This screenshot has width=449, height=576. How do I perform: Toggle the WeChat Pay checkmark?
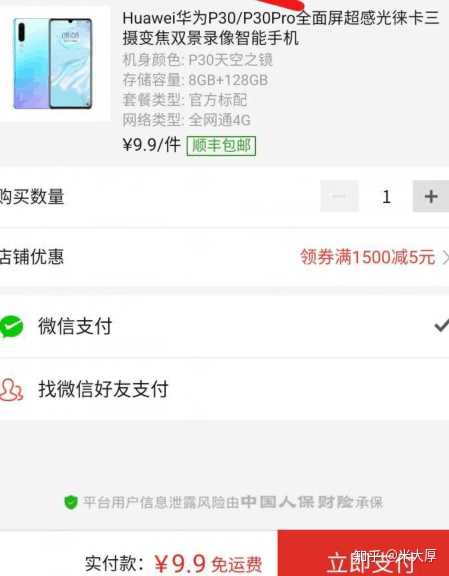point(441,325)
